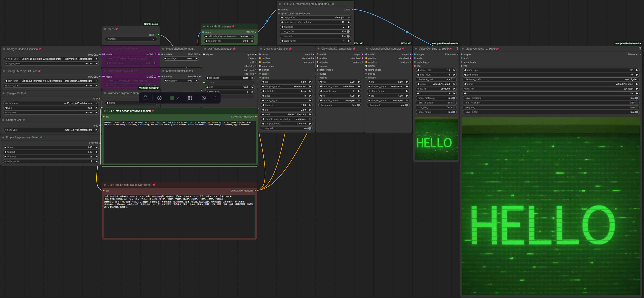The height and width of the screenshot is (298, 644).
Task: Open the color picker chevron in the floating toolbar
Action: click(178, 98)
